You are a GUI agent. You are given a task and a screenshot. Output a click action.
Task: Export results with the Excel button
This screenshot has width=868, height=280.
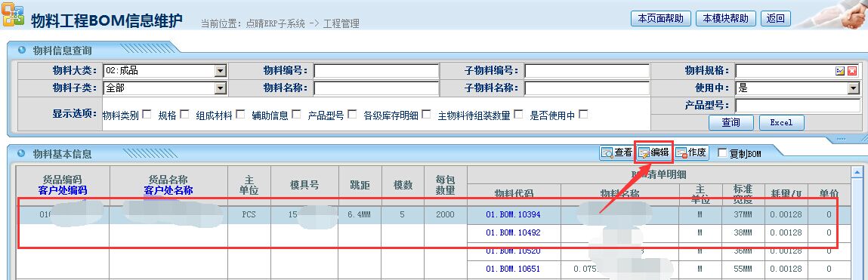tap(782, 122)
